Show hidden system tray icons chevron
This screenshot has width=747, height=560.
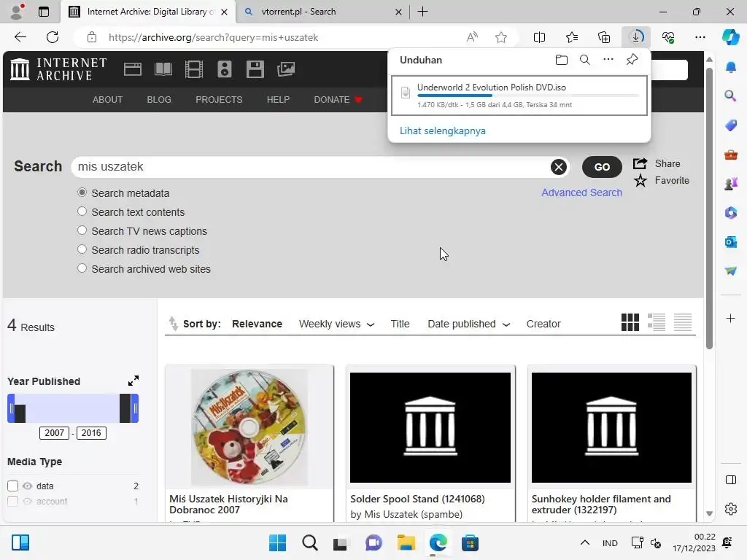click(585, 542)
